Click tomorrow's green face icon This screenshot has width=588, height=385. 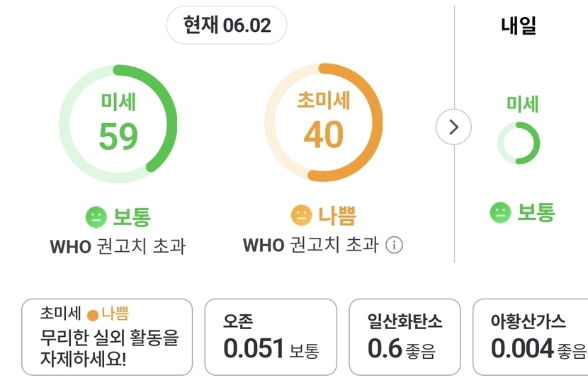pyautogui.click(x=500, y=212)
